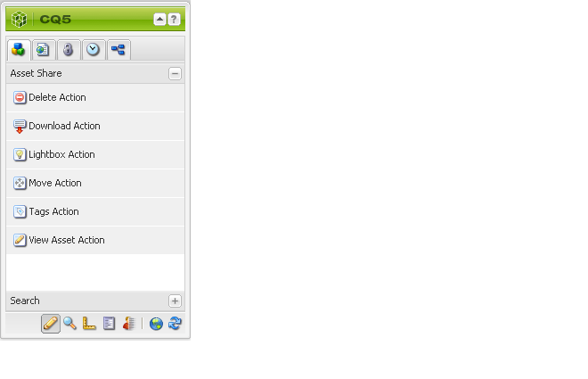Open the Information padlock tab
This screenshot has width=588, height=379.
pos(69,50)
